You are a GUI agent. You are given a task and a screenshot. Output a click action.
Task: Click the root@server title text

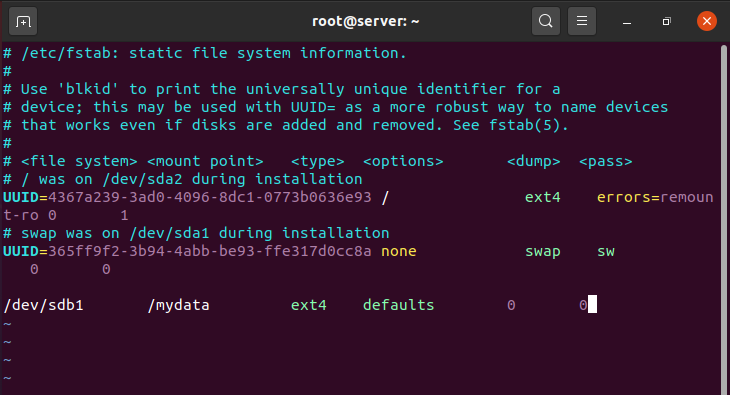pos(365,21)
